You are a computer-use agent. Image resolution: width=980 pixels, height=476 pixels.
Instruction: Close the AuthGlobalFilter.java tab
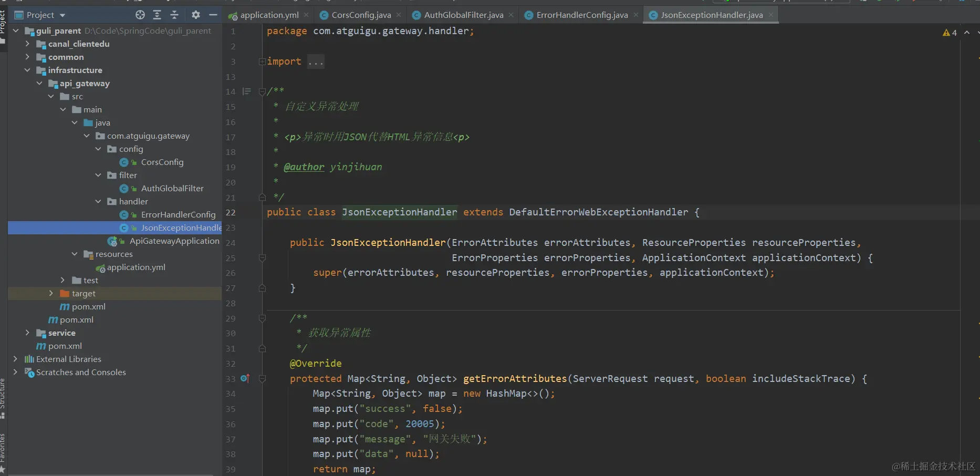511,15
